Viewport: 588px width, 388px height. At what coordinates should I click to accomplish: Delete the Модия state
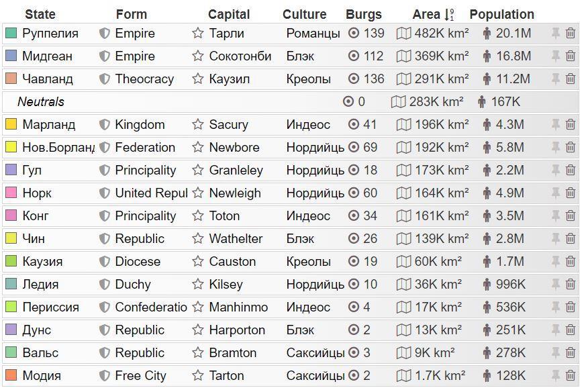[x=571, y=375]
